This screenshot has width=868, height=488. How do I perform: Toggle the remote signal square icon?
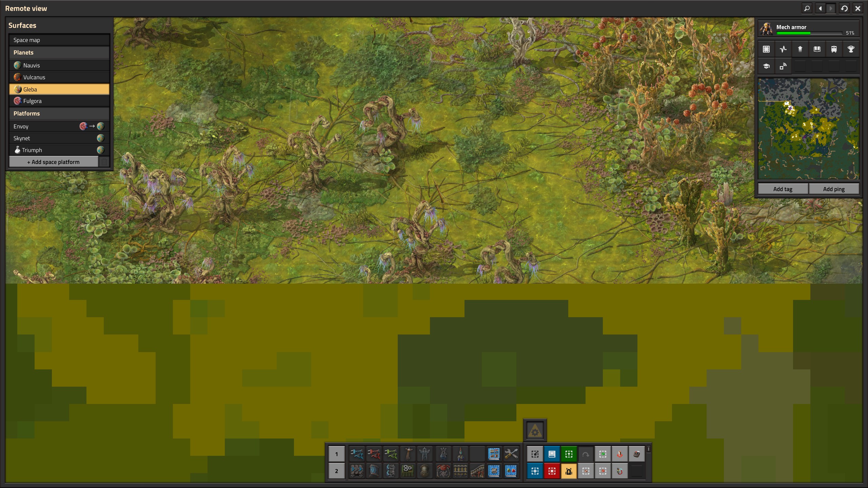tap(783, 66)
